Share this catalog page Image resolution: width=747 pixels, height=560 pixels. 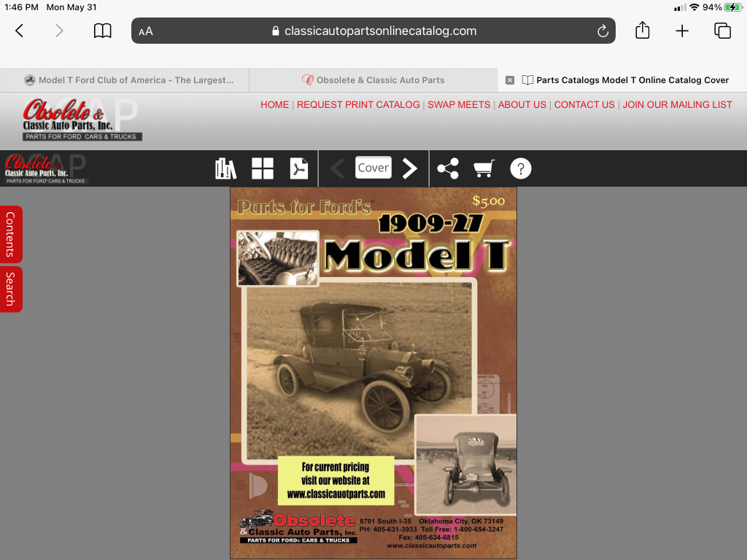pyautogui.click(x=448, y=168)
